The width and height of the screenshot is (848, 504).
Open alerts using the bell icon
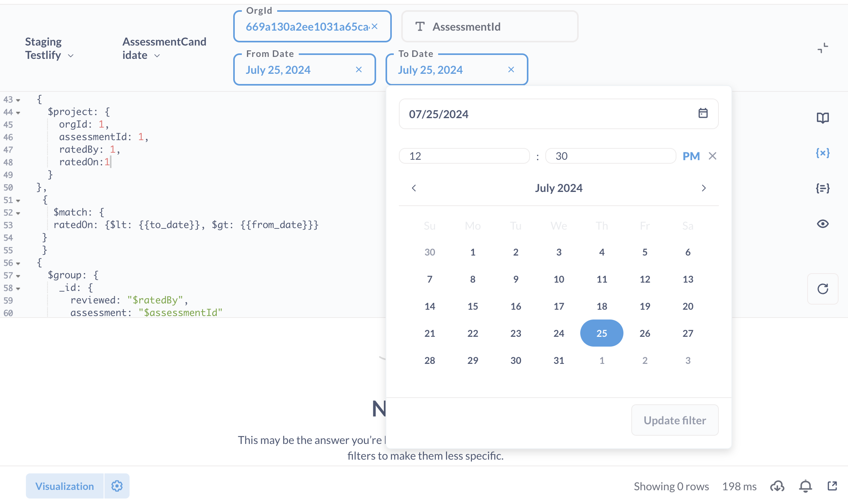coord(805,486)
